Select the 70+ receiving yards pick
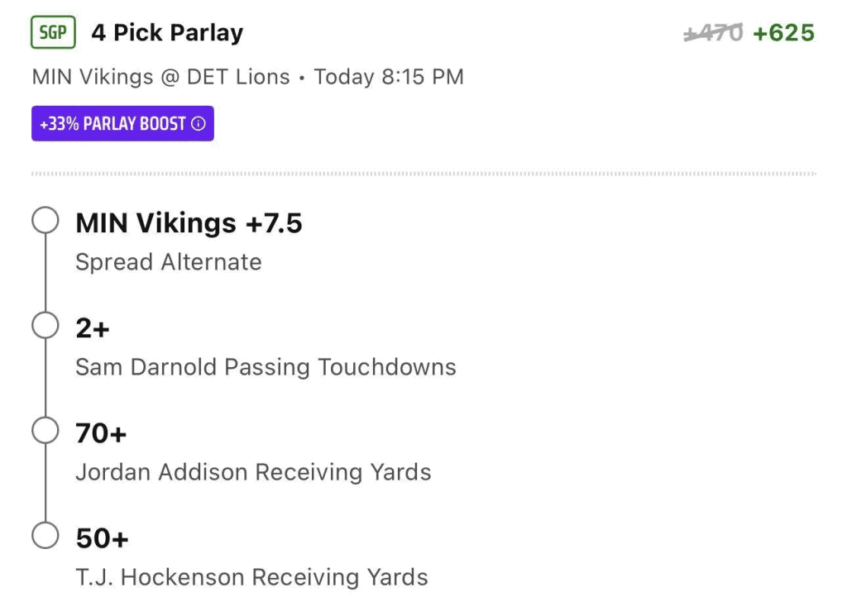The height and width of the screenshot is (616, 847). pos(101,433)
